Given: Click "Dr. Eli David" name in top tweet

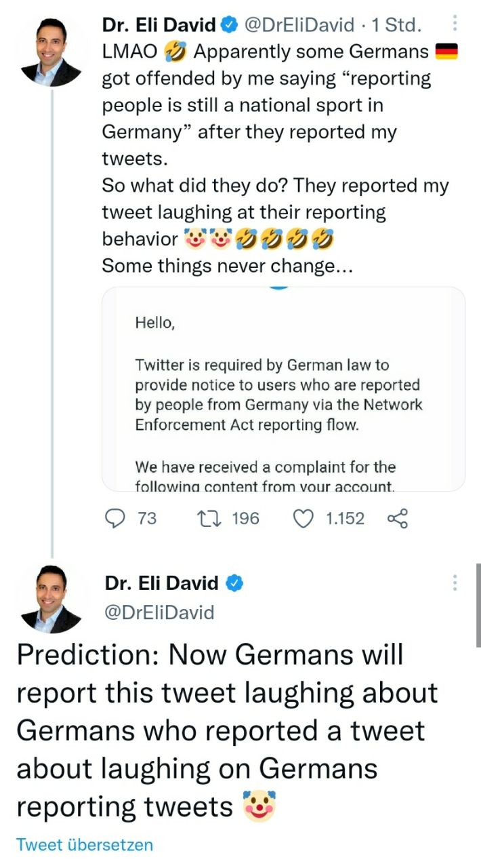Looking at the screenshot, I should (159, 26).
